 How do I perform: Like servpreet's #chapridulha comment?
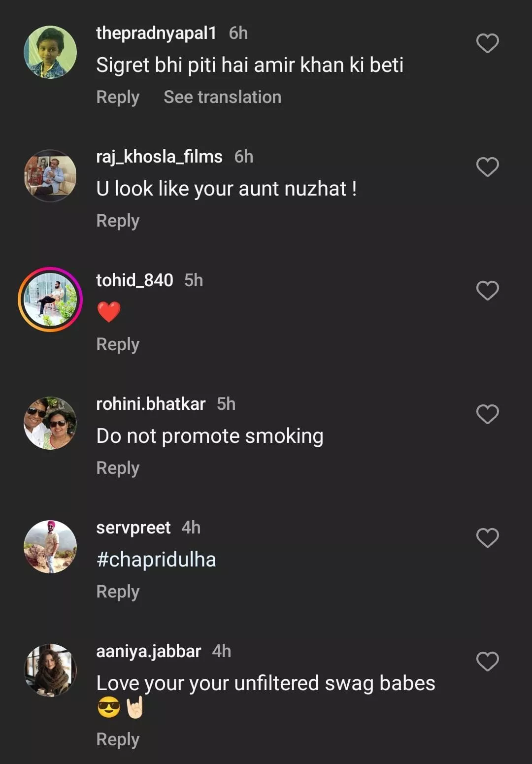(487, 538)
